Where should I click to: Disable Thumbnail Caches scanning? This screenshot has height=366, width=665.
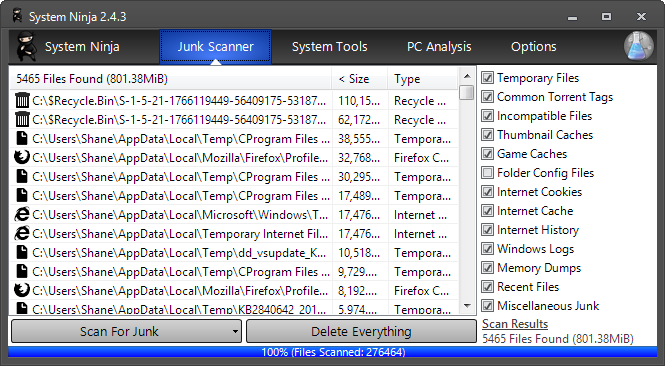pyautogui.click(x=487, y=135)
